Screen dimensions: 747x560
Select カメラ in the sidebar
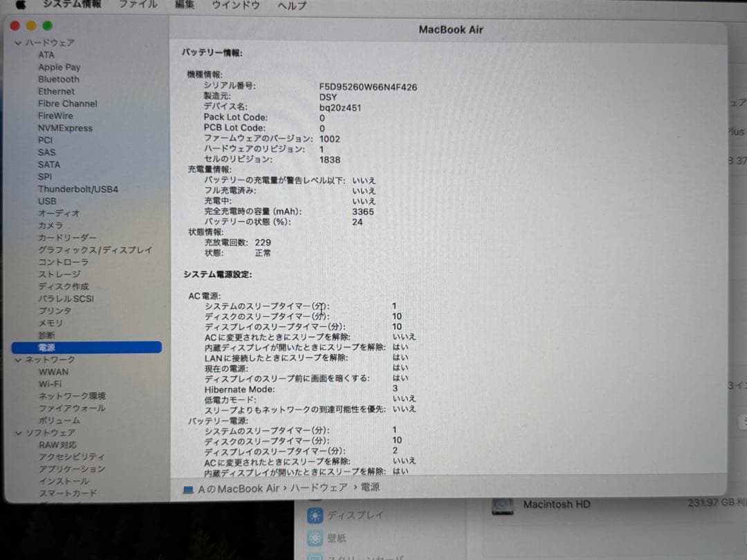pos(52,225)
